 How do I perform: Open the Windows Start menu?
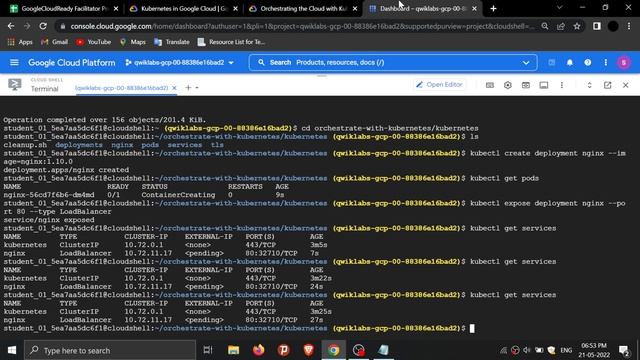click(12, 350)
